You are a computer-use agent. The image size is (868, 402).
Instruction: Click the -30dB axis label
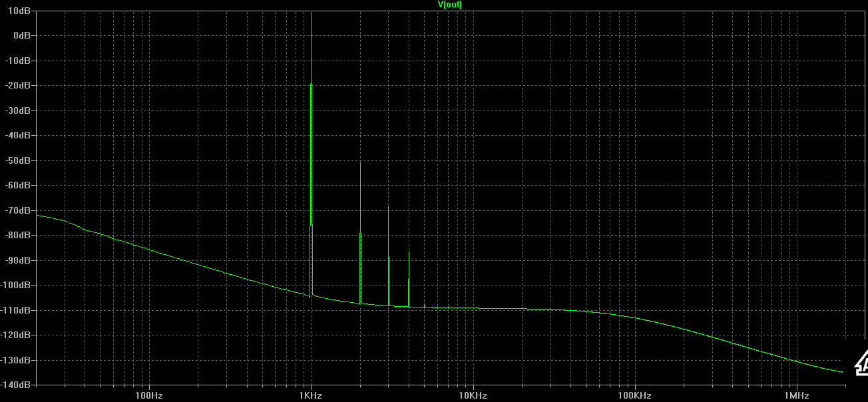pyautogui.click(x=19, y=110)
